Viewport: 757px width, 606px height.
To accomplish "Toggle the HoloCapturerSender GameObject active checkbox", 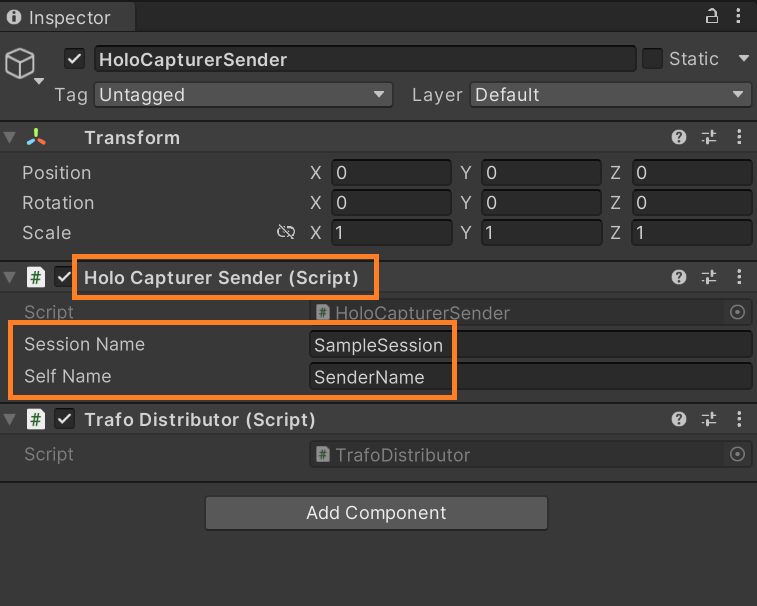I will tap(74, 59).
